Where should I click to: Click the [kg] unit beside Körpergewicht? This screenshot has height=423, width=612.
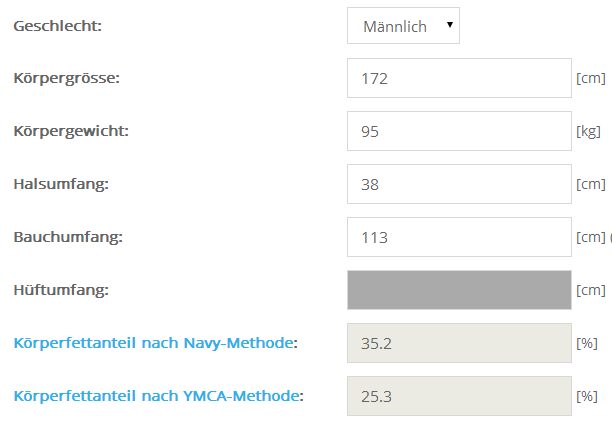tap(588, 131)
